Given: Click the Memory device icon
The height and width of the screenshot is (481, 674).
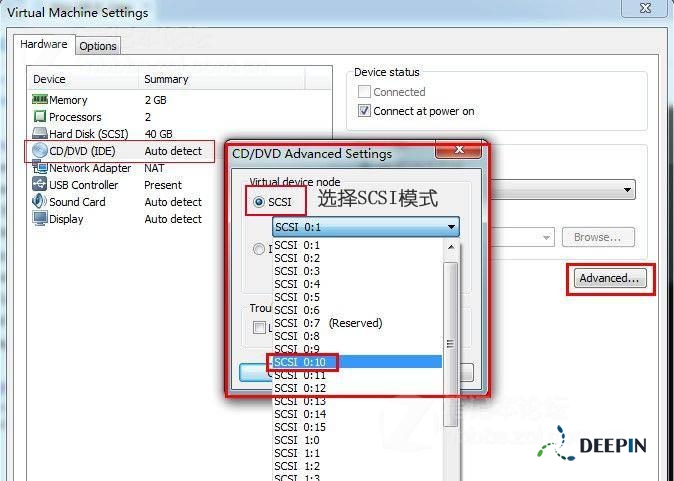Looking at the screenshot, I should (40, 100).
